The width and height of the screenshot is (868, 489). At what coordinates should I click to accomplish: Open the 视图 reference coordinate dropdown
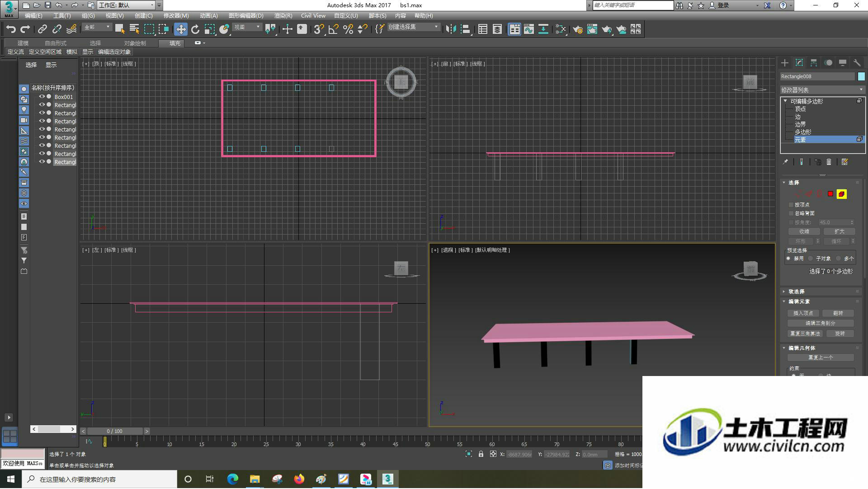pyautogui.click(x=247, y=27)
